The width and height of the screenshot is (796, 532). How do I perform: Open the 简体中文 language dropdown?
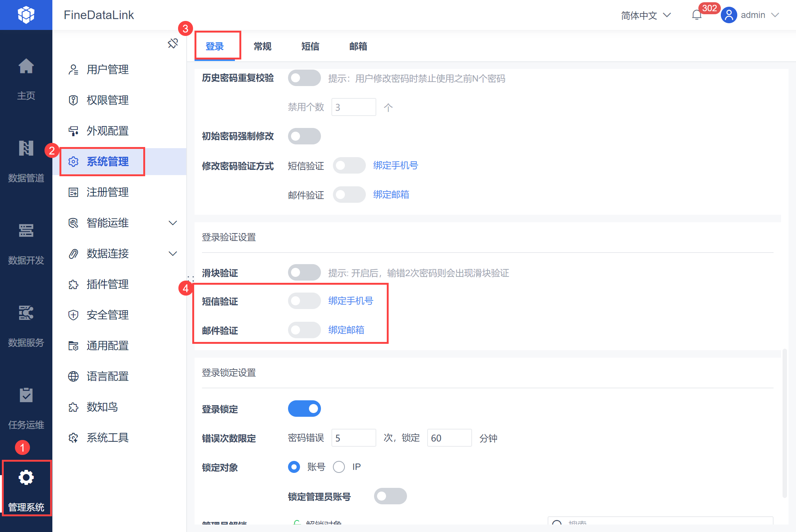click(x=646, y=15)
